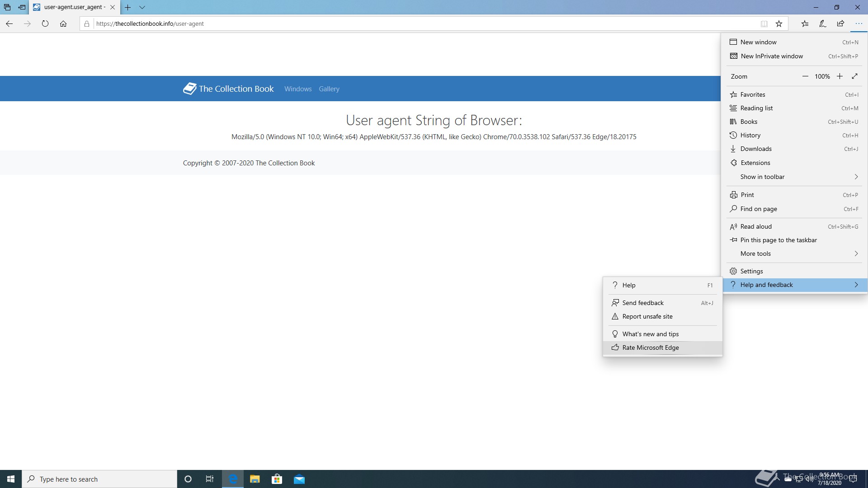
Task: Refresh the current page
Action: 45,23
